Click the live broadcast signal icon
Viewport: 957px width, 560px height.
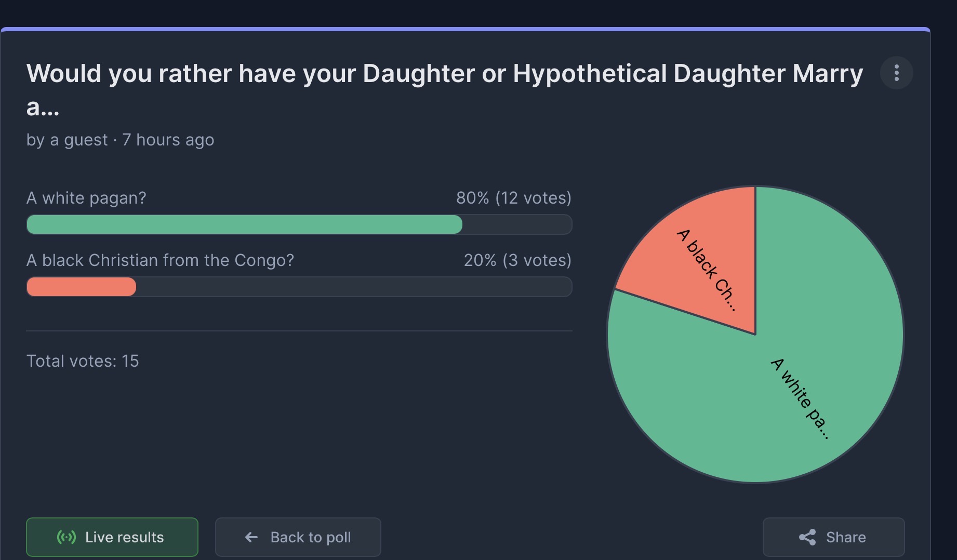pyautogui.click(x=67, y=537)
